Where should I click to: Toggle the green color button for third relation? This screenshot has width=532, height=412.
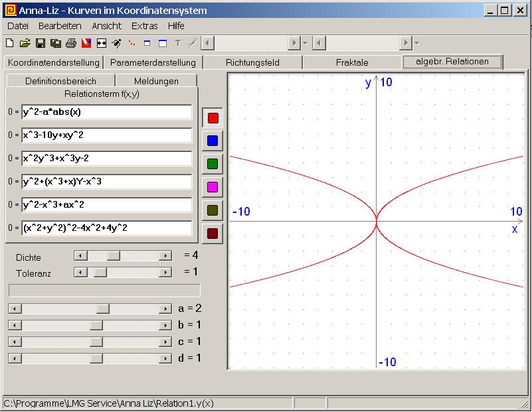[x=213, y=164]
